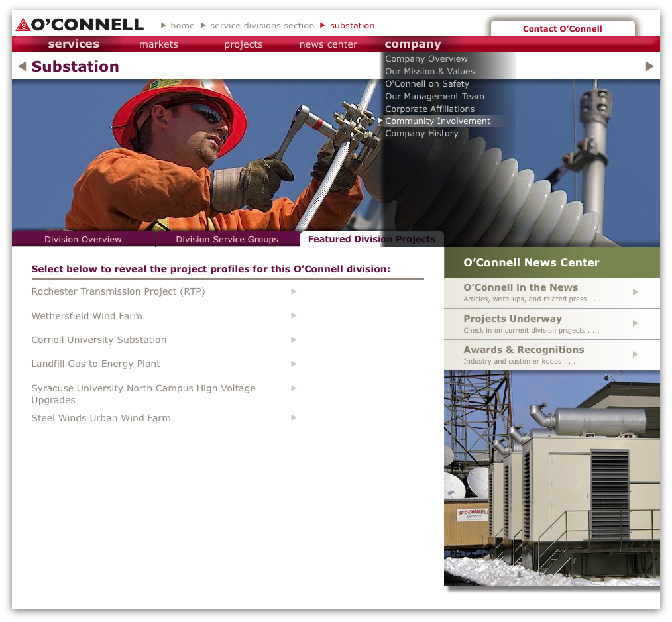Select Community Involvement menu item
The image size is (672, 622).
coord(437,121)
